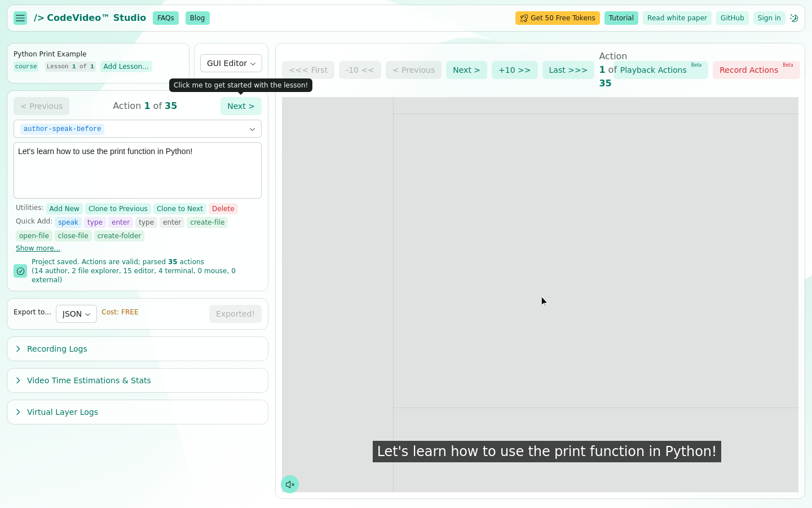The height and width of the screenshot is (508, 812).
Task: Click the course tag
Action: (26, 67)
